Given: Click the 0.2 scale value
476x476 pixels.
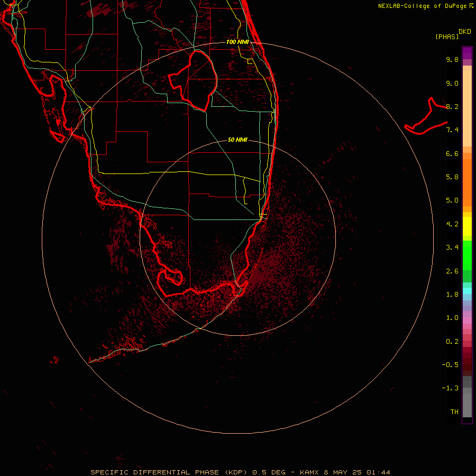Looking at the screenshot, I should [x=452, y=342].
